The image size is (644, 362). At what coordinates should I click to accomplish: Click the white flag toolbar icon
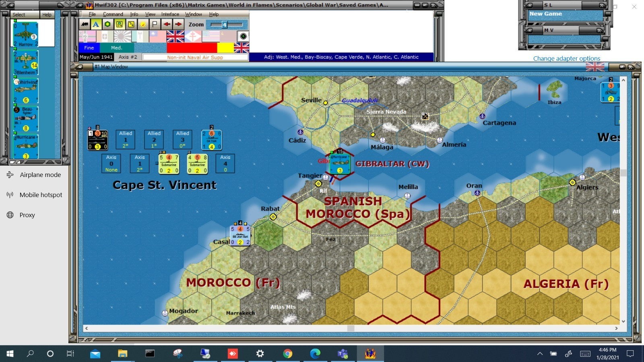point(155,24)
